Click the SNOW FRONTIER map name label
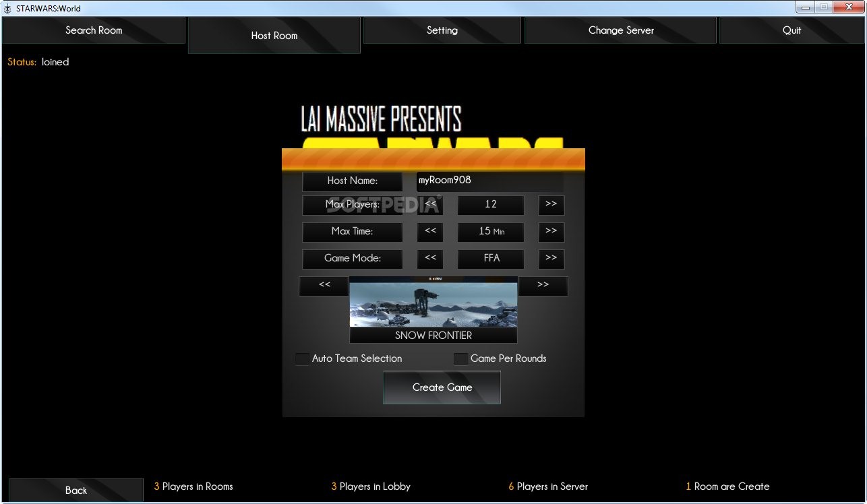Screen dimensions: 867x504 [433, 335]
